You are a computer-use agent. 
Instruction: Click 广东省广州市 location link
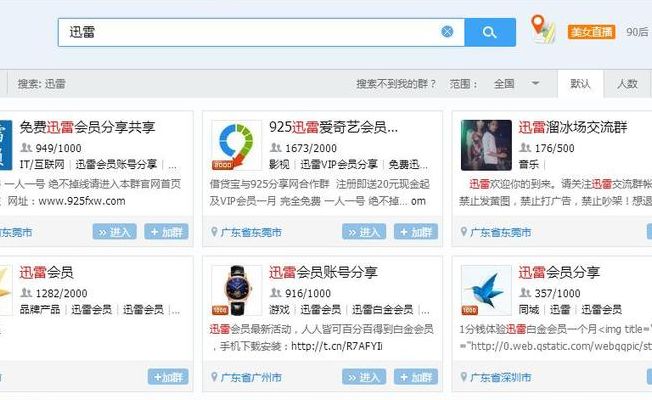(251, 378)
